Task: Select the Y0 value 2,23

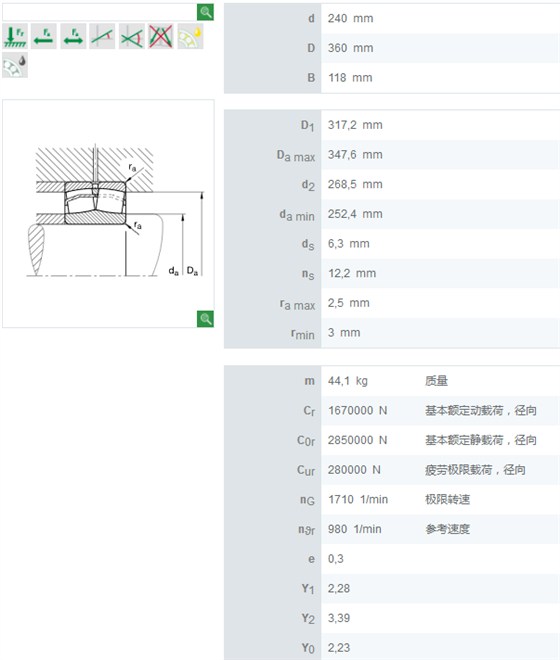Action: click(x=339, y=648)
